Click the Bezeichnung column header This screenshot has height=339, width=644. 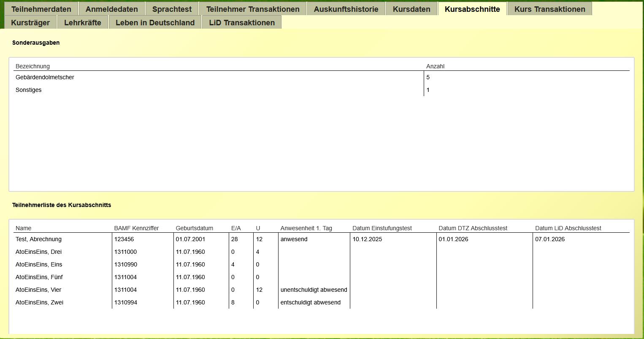pos(32,66)
